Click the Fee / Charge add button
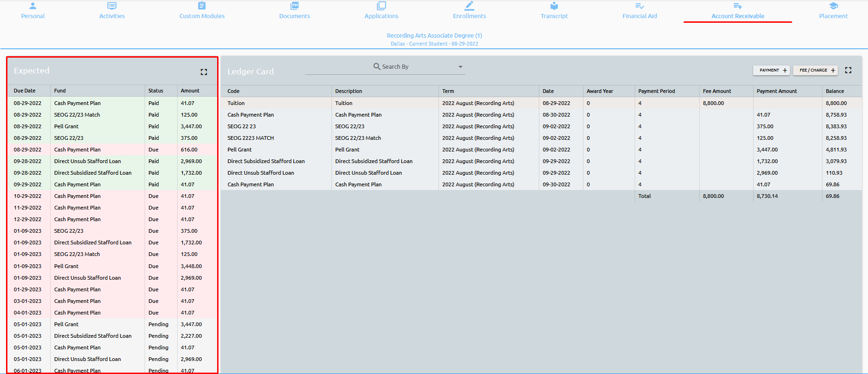The width and height of the screenshot is (868, 374). tap(815, 70)
